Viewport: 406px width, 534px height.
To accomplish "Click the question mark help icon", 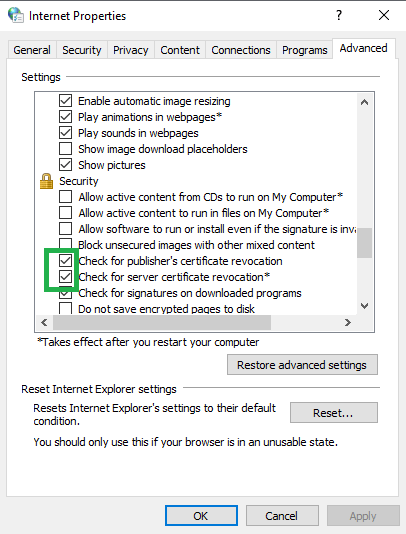I will click(339, 15).
